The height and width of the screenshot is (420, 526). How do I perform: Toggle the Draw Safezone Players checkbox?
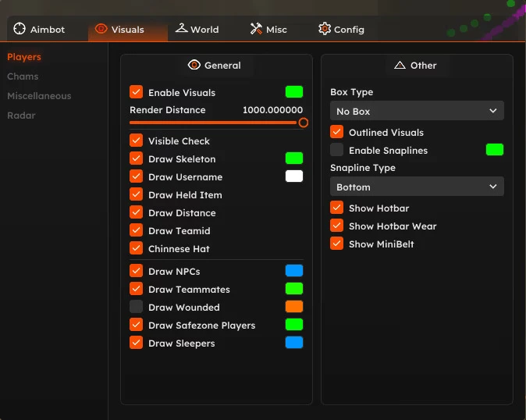click(x=137, y=325)
